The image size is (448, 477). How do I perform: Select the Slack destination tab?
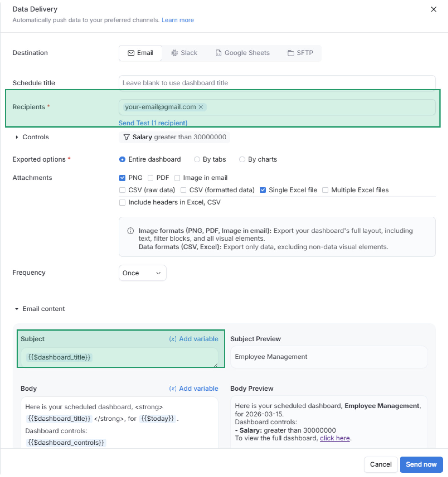(x=184, y=53)
